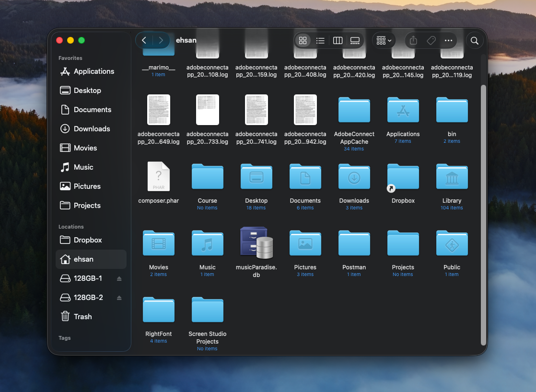
Task: Click the Share toolbar icon
Action: click(414, 41)
